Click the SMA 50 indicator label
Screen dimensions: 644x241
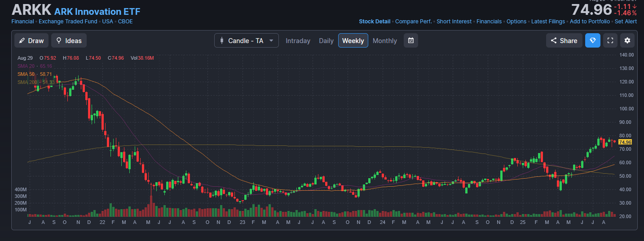[x=35, y=74]
